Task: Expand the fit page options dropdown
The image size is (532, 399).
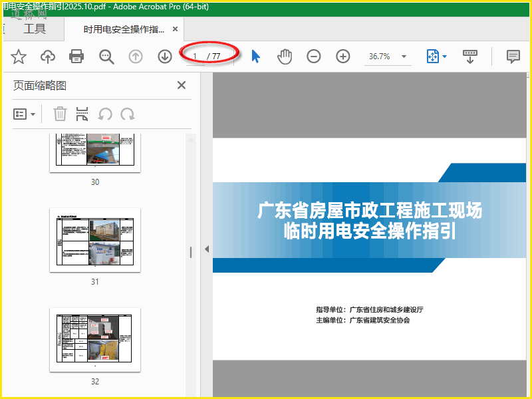Action: pyautogui.click(x=444, y=57)
